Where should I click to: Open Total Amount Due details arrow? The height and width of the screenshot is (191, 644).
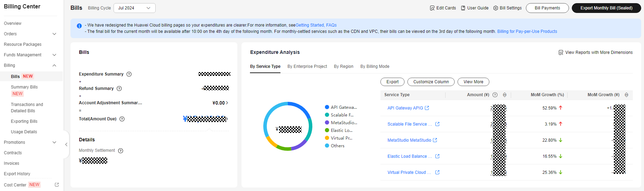(227, 119)
